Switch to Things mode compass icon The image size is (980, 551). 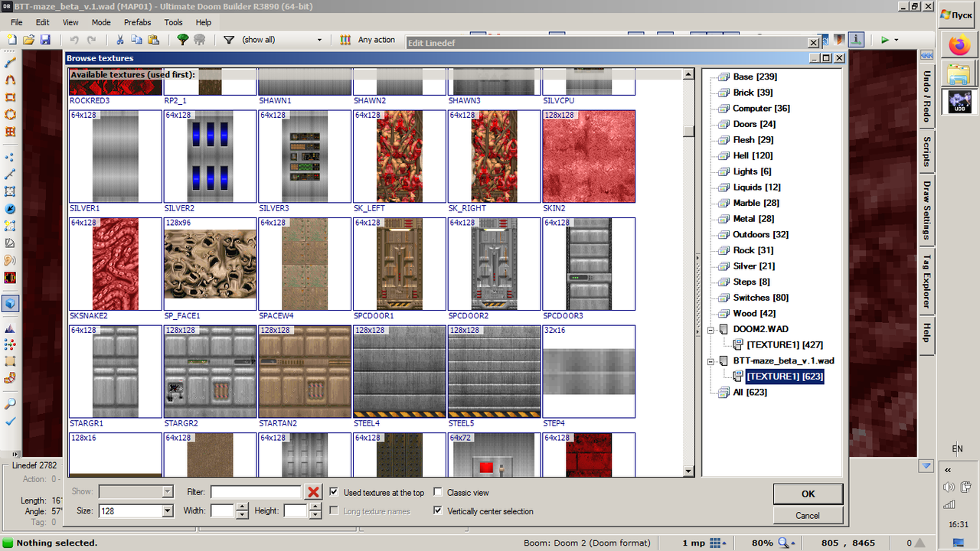[11, 209]
